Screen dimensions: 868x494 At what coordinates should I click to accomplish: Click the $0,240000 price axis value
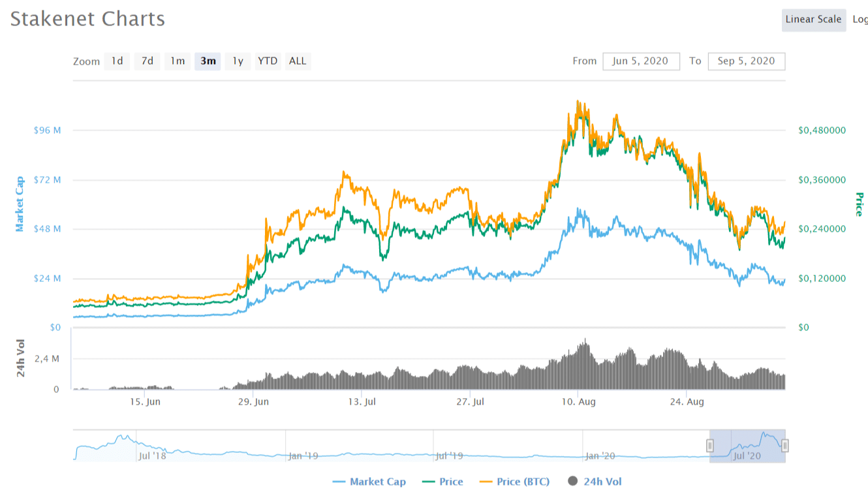[x=822, y=229]
